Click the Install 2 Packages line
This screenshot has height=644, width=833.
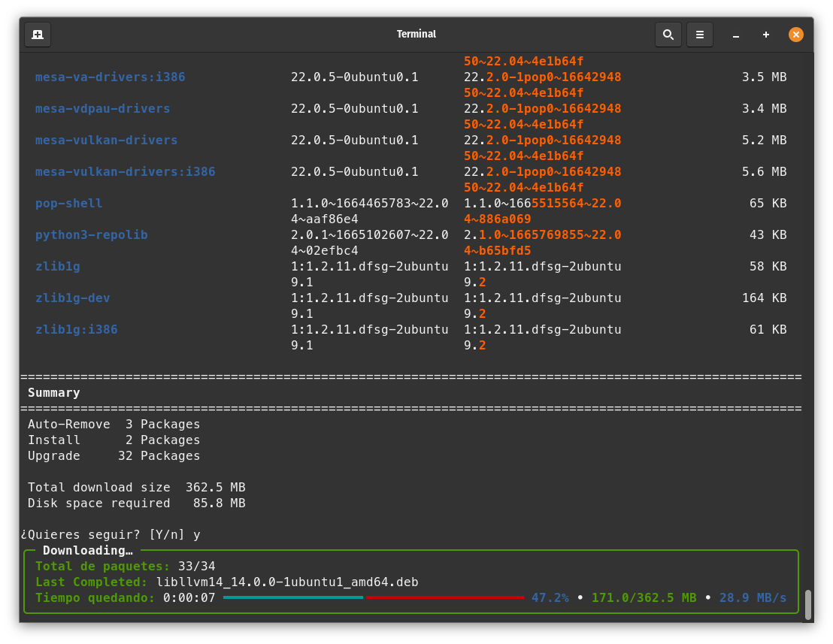pos(114,440)
